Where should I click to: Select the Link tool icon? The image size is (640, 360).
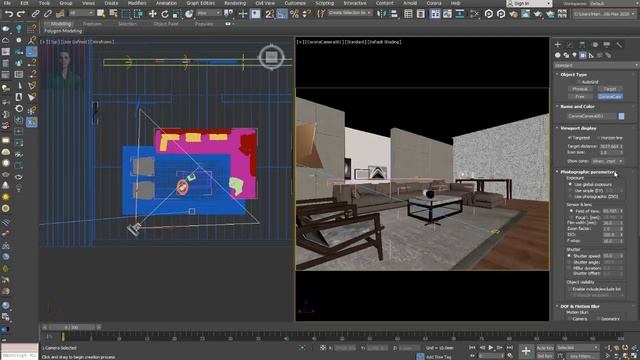[x=36, y=14]
